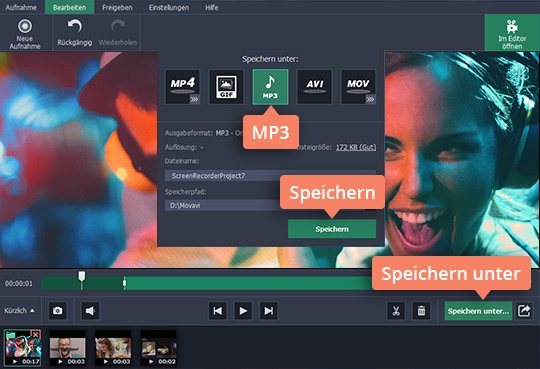Select the MP4 output format

click(183, 87)
